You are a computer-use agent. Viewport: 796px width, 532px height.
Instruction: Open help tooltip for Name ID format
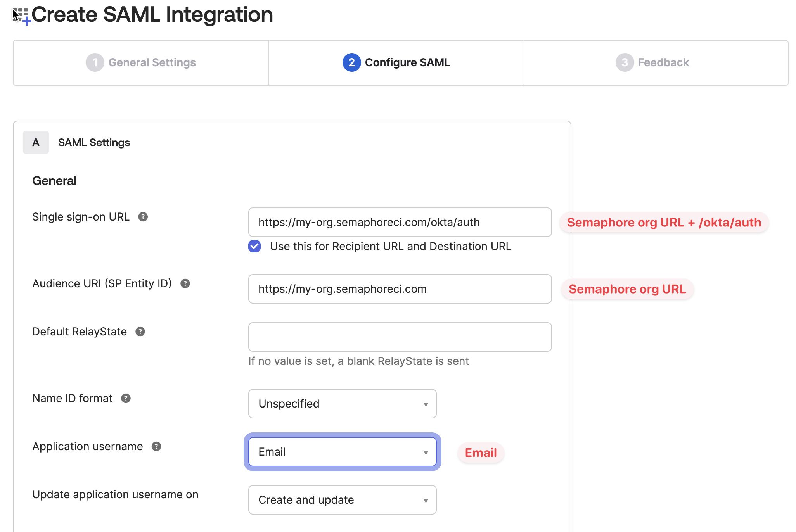(126, 398)
